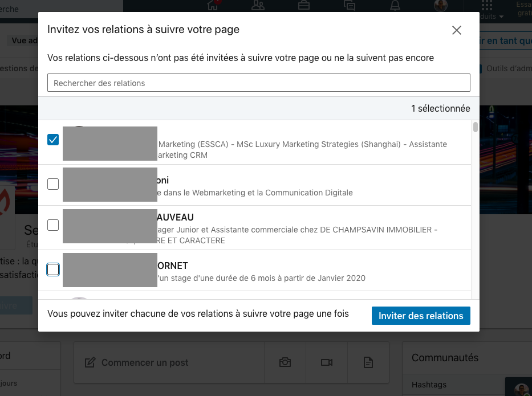Open the My Network icon
The width and height of the screenshot is (532, 396).
(x=258, y=6)
